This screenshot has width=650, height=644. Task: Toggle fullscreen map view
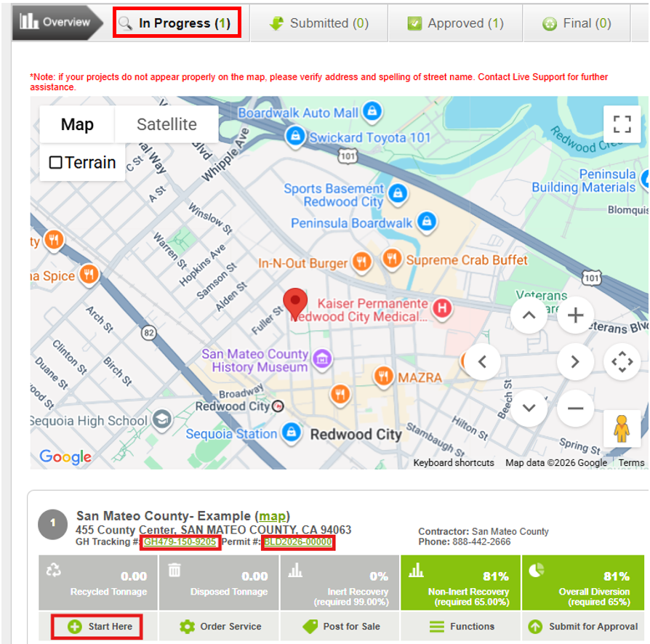coord(622,124)
